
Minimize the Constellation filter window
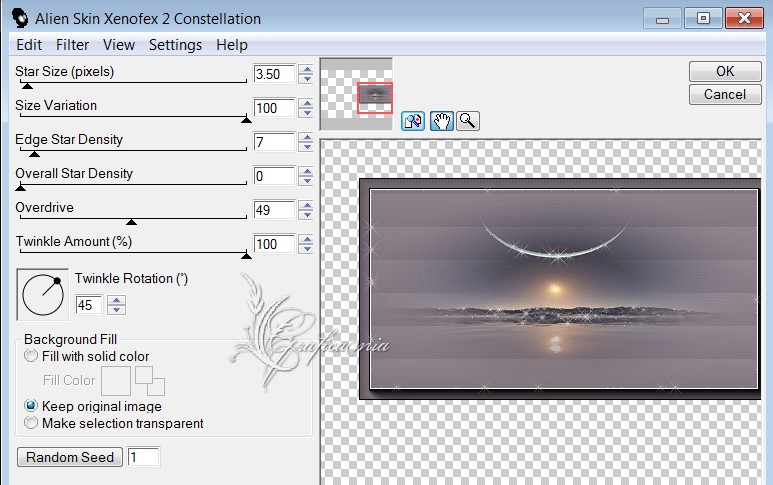662,19
